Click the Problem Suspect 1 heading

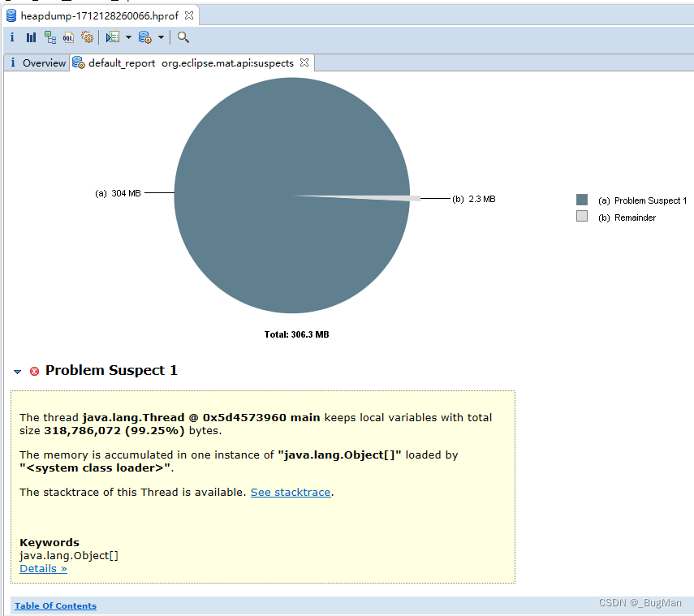click(x=111, y=370)
